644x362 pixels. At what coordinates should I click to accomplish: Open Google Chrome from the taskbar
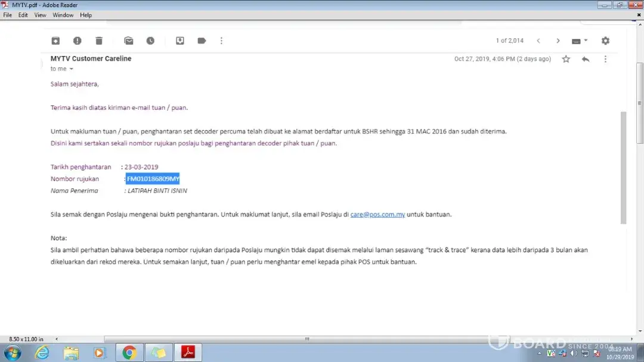click(x=129, y=353)
